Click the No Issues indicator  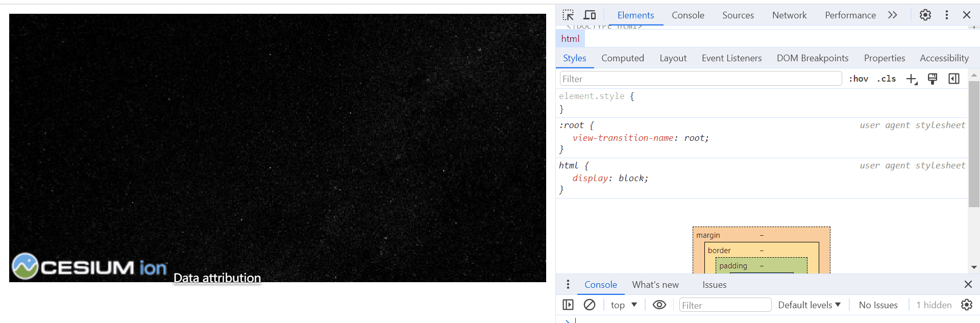pos(878,305)
